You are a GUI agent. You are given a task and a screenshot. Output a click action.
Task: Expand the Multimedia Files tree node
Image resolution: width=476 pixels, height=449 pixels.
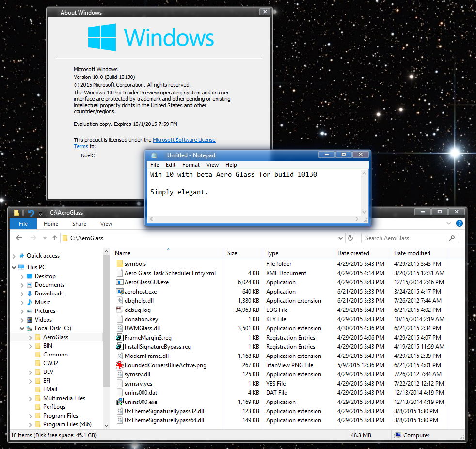(30, 398)
